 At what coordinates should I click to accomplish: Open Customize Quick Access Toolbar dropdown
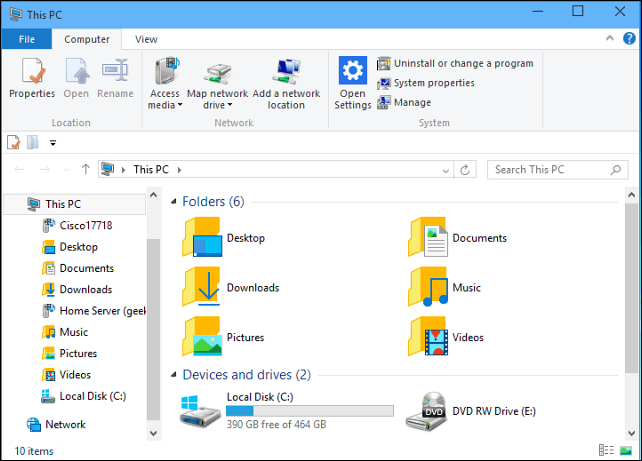[x=53, y=143]
